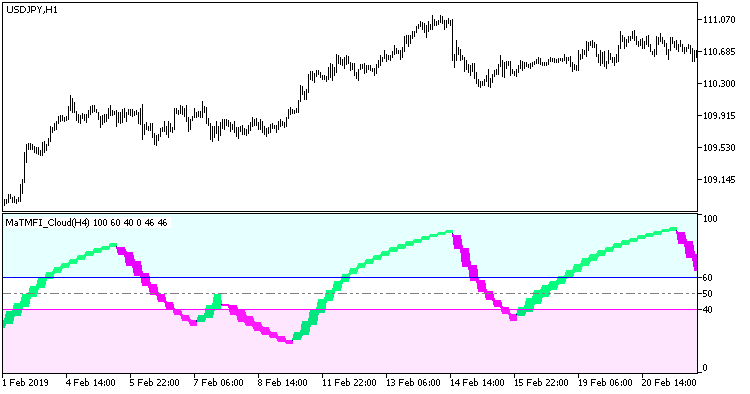
Task: Select the 7 Feb 06:00 time label
Action: pyautogui.click(x=219, y=383)
